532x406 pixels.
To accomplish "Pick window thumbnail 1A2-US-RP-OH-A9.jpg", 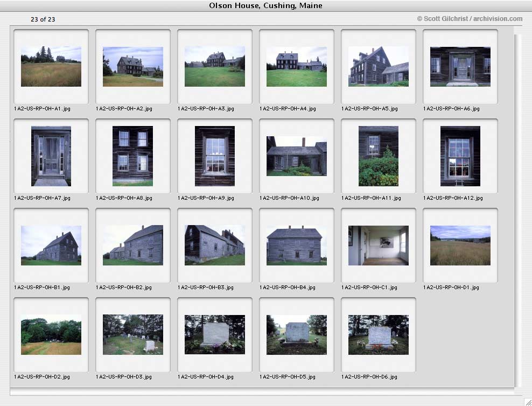I will tap(215, 156).
